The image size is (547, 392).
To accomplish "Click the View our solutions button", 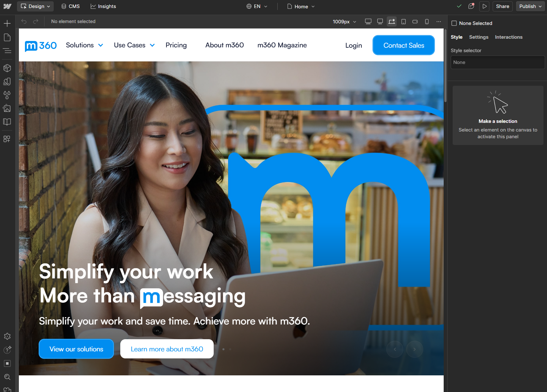I will click(x=76, y=349).
